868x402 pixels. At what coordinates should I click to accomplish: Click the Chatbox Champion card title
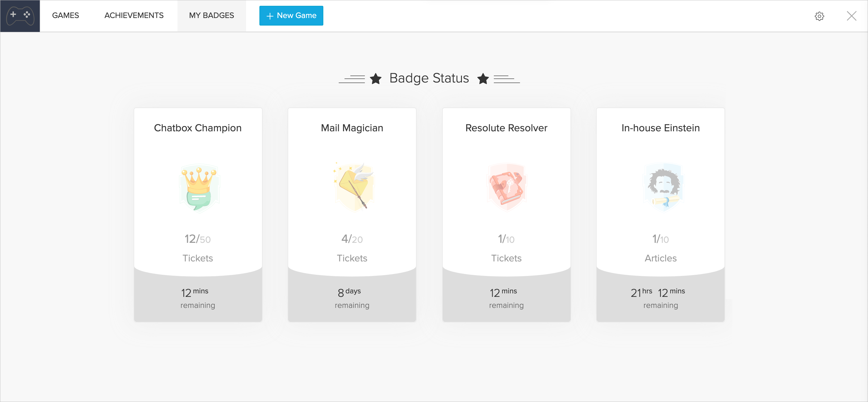[x=198, y=128]
